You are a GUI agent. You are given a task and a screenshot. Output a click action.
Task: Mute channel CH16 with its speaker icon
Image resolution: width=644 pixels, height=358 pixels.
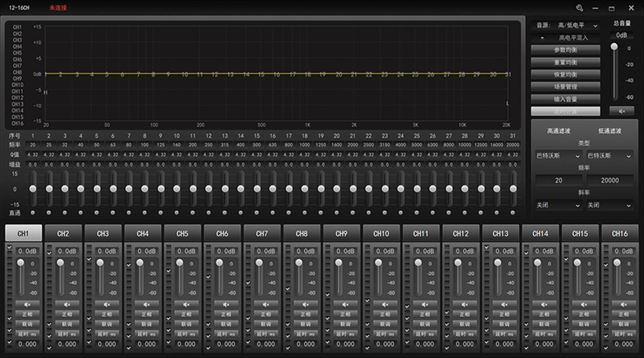coord(624,304)
